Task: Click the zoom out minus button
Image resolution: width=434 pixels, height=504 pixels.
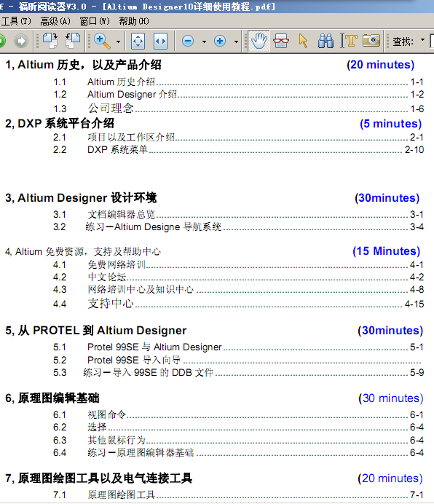Action: 188,41
